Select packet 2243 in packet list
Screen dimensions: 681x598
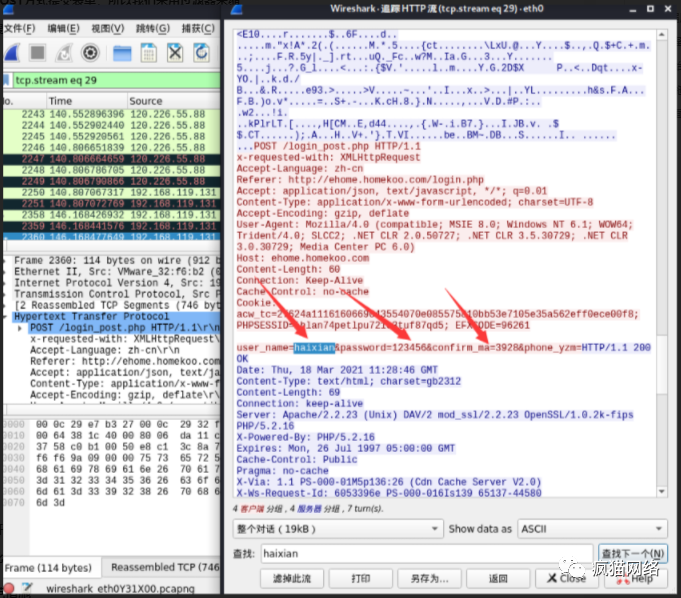click(x=112, y=114)
